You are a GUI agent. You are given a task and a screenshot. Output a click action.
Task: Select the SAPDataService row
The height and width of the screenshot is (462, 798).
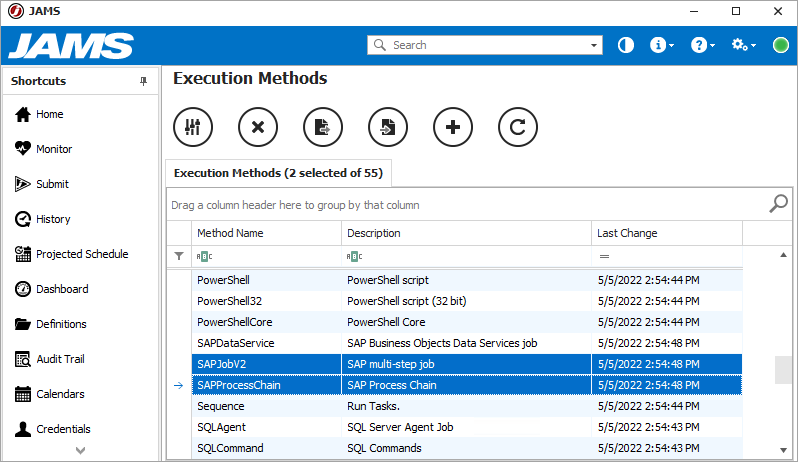point(467,343)
